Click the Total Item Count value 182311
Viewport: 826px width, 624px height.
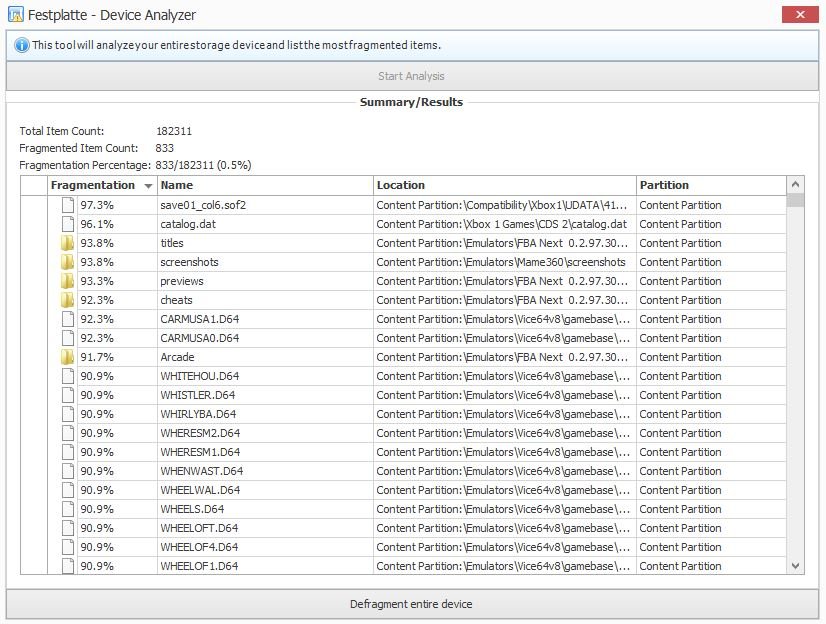tap(174, 131)
